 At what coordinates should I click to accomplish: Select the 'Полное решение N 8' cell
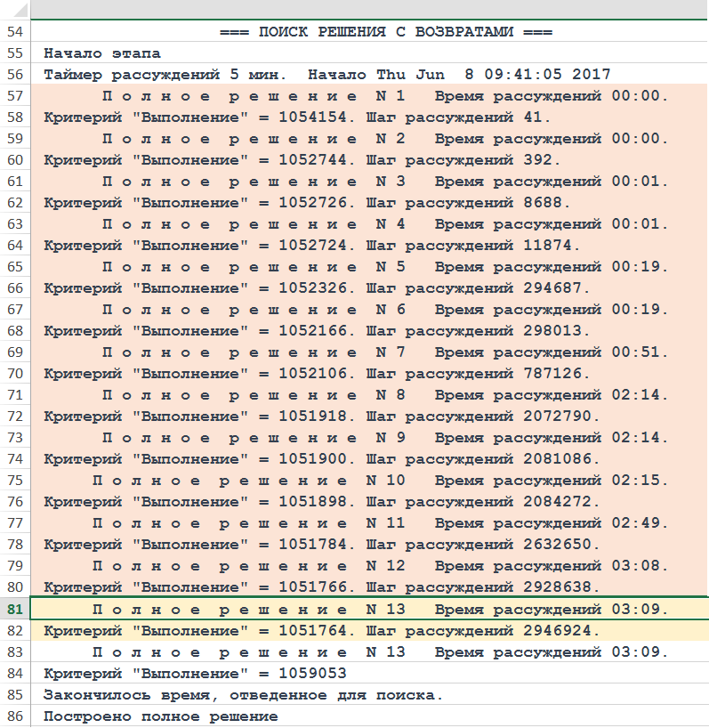[x=384, y=395]
